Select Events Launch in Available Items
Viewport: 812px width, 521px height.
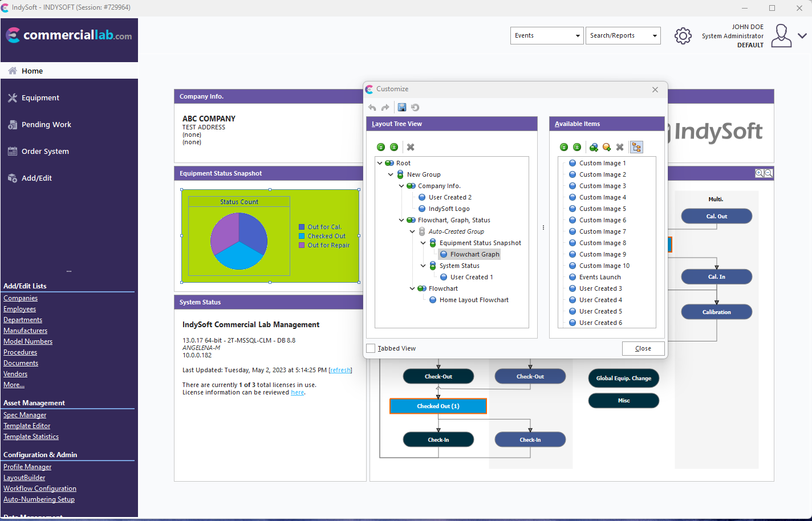point(600,277)
